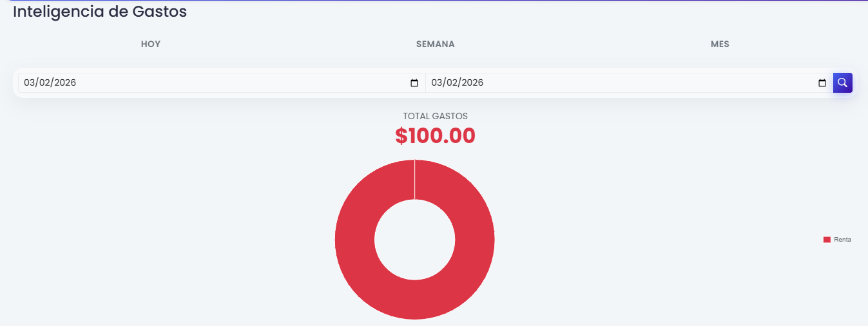Click the TOTAL GASTOS label
Image resolution: width=868 pixels, height=326 pixels.
click(435, 116)
